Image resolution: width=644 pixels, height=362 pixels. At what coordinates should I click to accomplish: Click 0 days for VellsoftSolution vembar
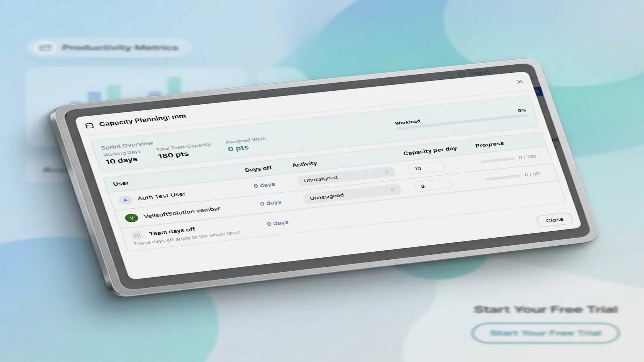point(271,203)
